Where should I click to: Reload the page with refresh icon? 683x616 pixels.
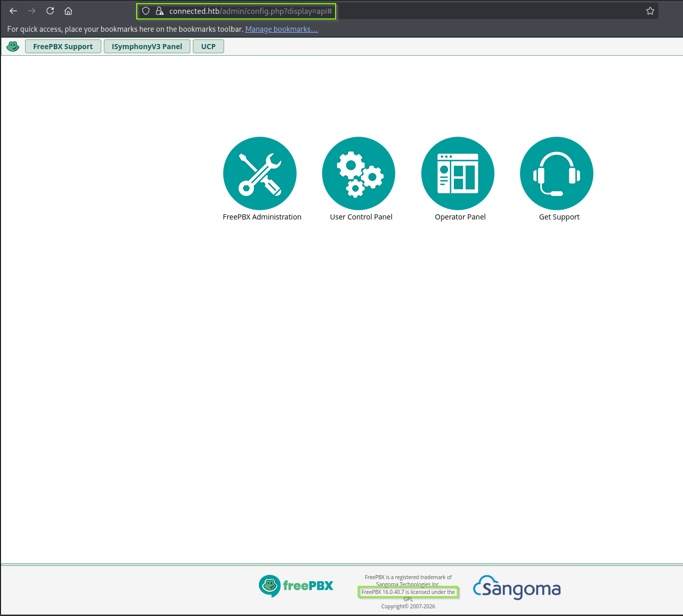50,11
